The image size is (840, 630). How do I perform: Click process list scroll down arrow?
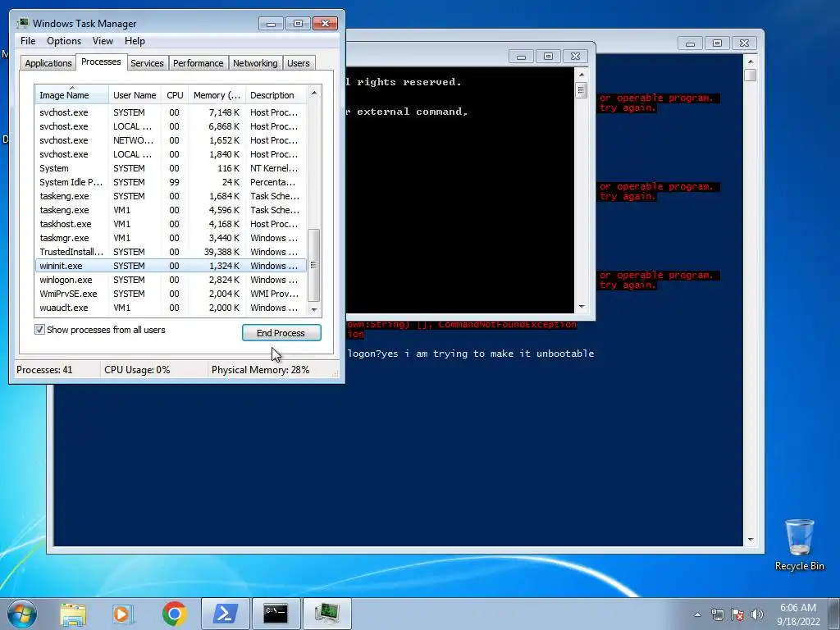click(x=314, y=309)
